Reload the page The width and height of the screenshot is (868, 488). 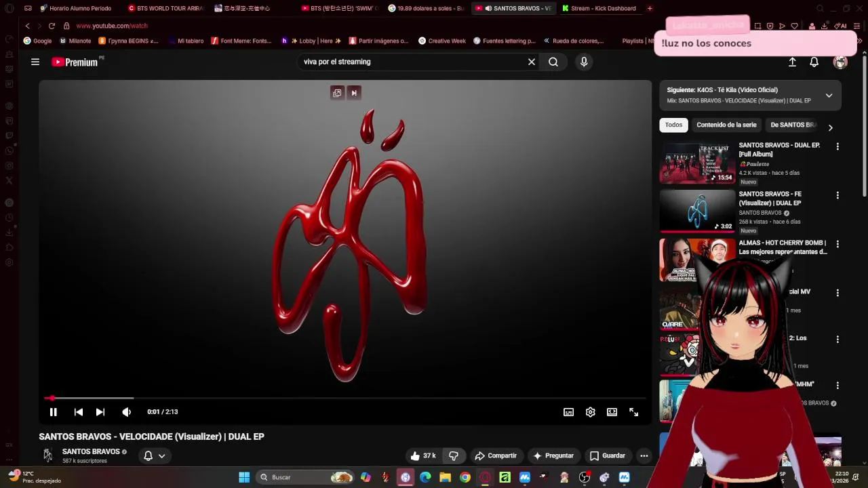(x=52, y=26)
